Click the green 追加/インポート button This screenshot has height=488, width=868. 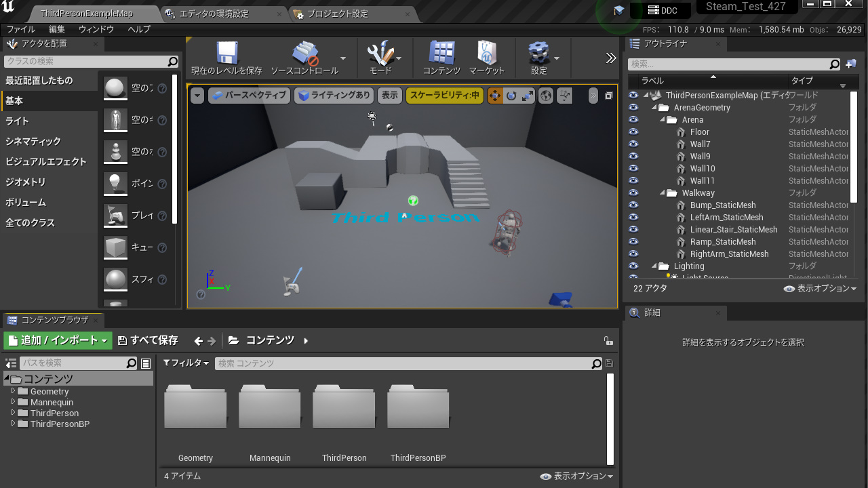click(x=57, y=340)
